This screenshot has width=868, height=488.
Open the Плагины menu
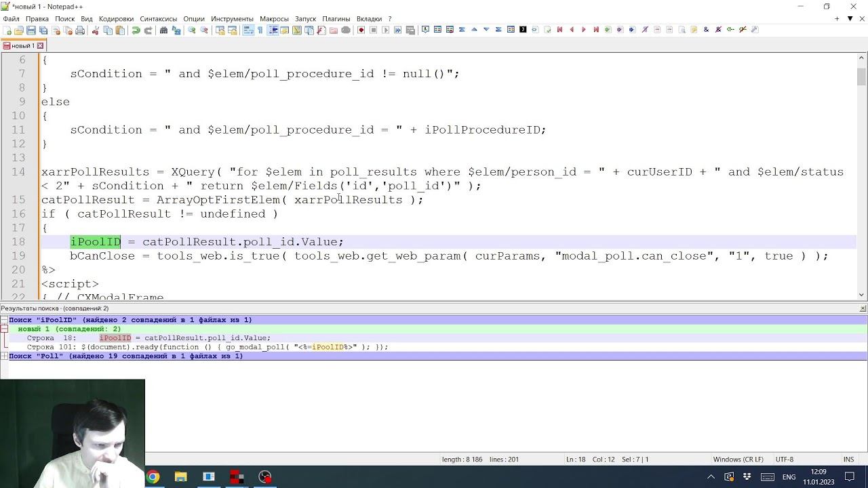(336, 19)
